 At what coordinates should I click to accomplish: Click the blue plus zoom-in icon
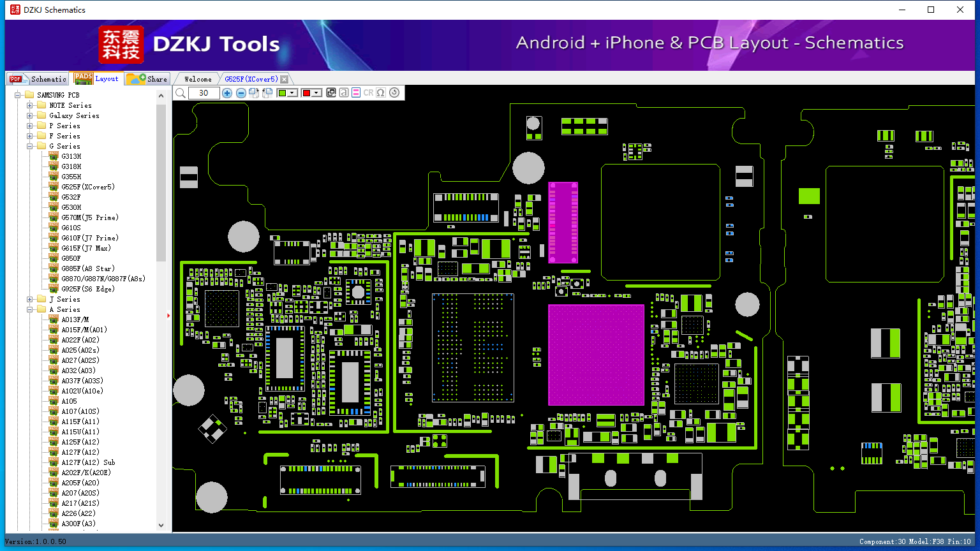[x=227, y=93]
